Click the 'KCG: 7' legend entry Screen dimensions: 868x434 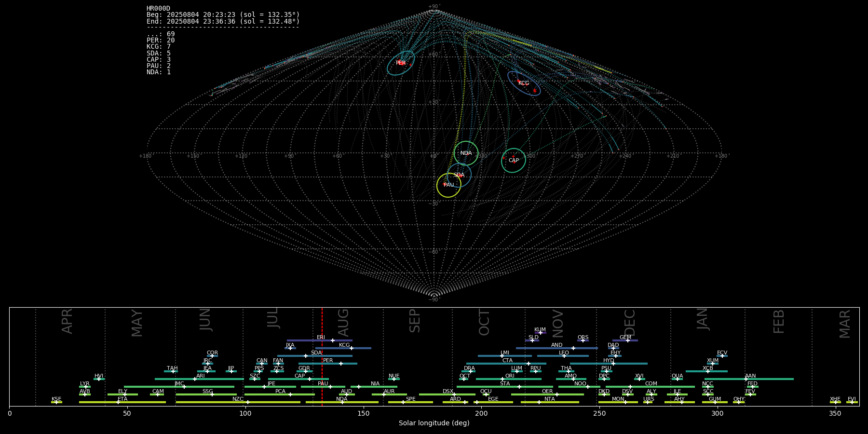[159, 47]
